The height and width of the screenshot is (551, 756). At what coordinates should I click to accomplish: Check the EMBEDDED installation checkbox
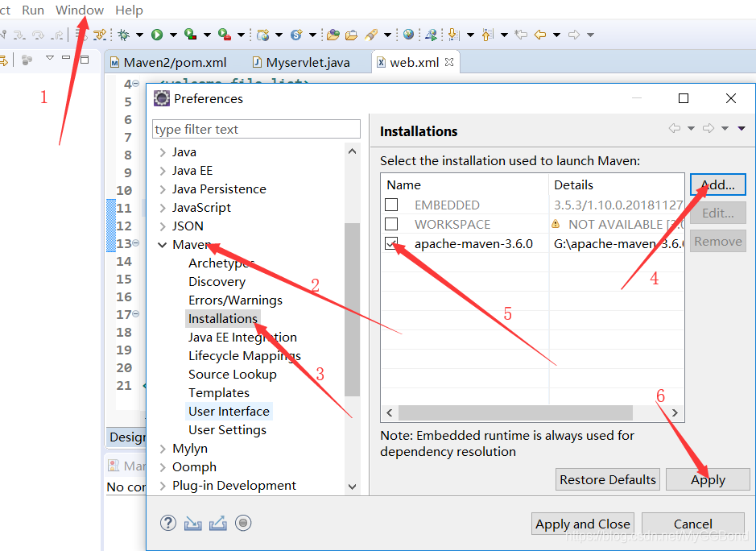pos(391,205)
